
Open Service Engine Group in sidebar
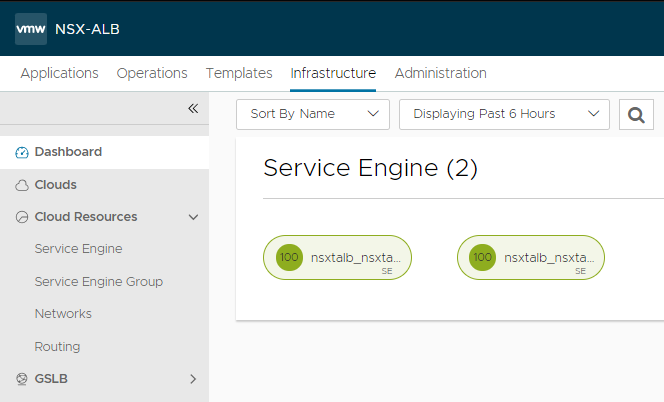pyautogui.click(x=98, y=282)
